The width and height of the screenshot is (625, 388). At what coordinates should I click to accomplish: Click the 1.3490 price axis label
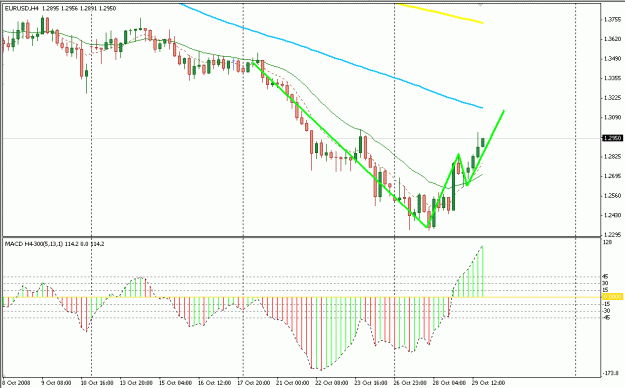tap(612, 59)
